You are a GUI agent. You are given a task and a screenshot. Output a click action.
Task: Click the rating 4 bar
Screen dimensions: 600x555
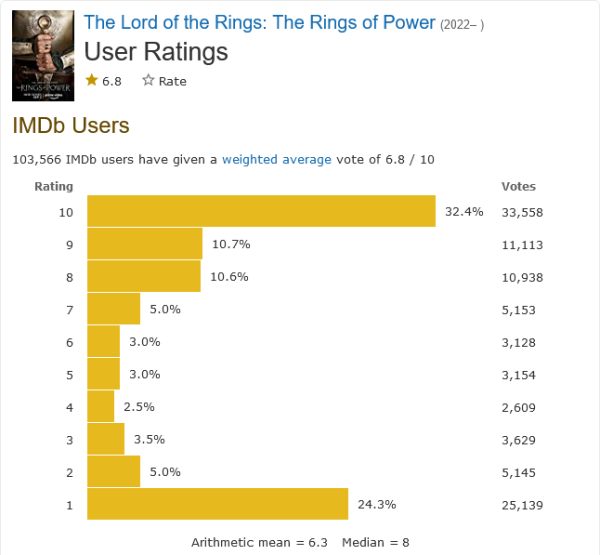point(101,406)
